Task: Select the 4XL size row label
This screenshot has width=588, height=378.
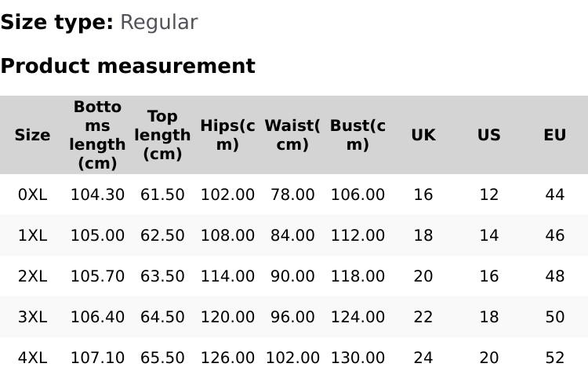Action: 32,358
